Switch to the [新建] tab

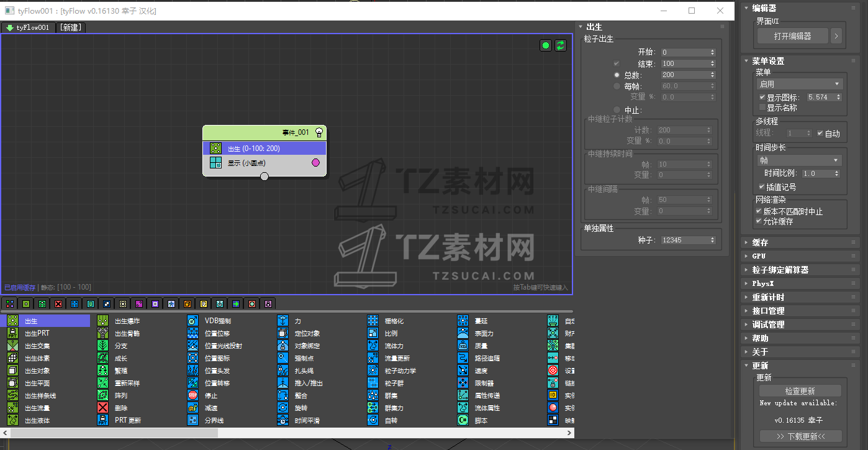(x=71, y=27)
